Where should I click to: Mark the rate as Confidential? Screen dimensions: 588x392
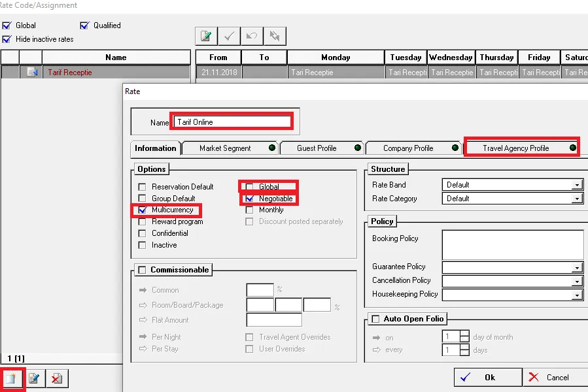tap(142, 233)
